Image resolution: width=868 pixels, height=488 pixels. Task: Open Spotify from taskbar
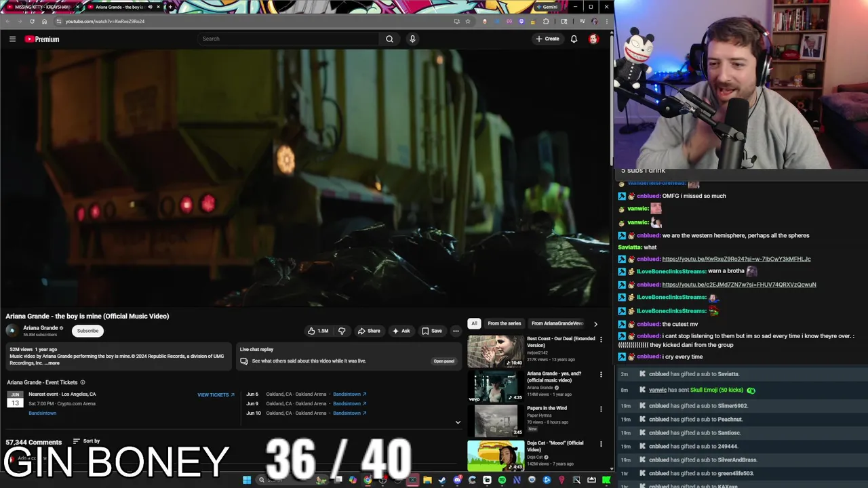(502, 480)
